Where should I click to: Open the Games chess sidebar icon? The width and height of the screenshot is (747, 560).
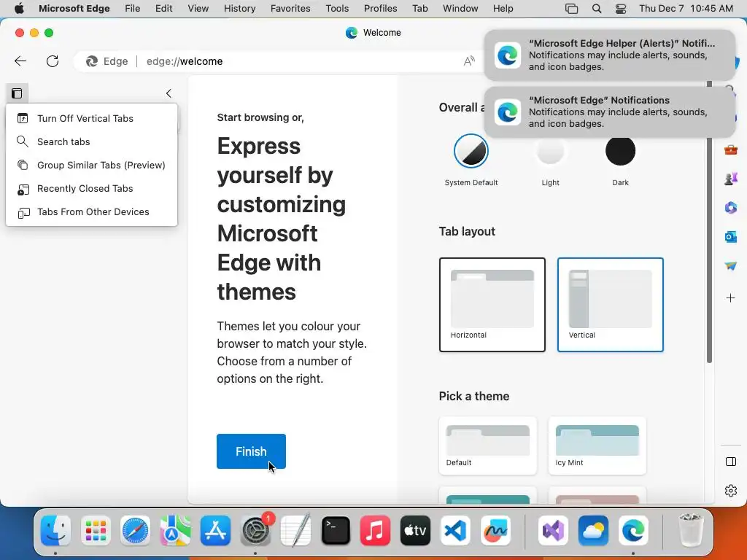click(x=731, y=179)
